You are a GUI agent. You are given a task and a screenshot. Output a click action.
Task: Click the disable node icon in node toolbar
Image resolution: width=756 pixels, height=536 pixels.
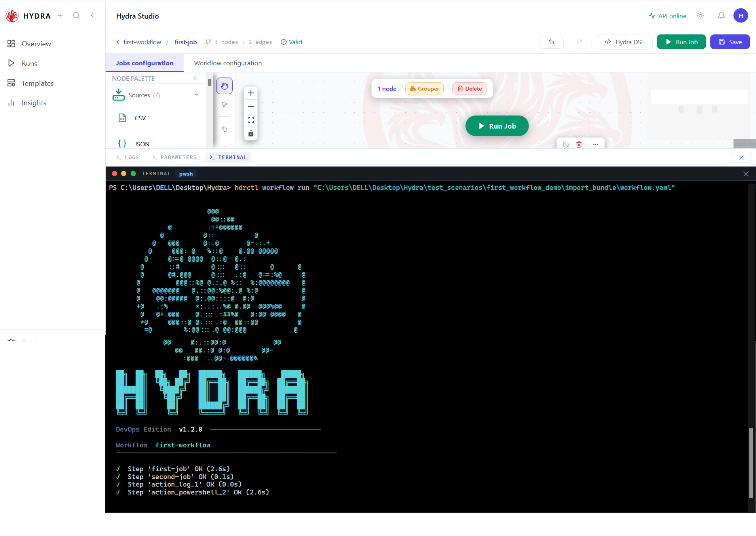pos(566,144)
